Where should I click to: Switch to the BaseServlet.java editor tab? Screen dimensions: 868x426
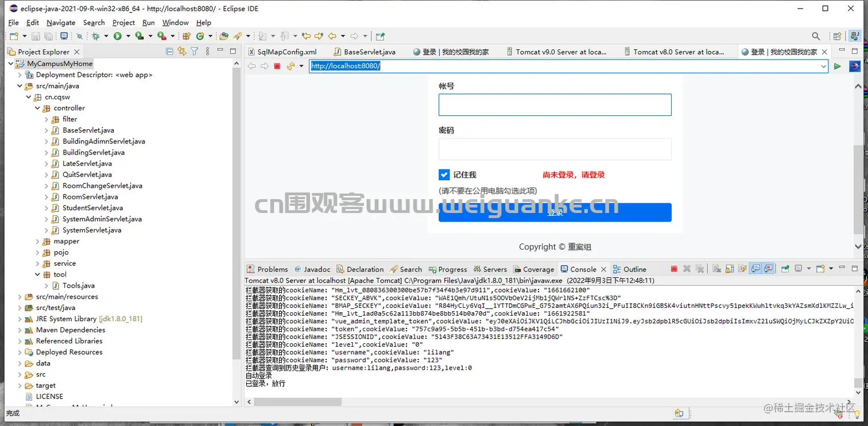tap(364, 52)
